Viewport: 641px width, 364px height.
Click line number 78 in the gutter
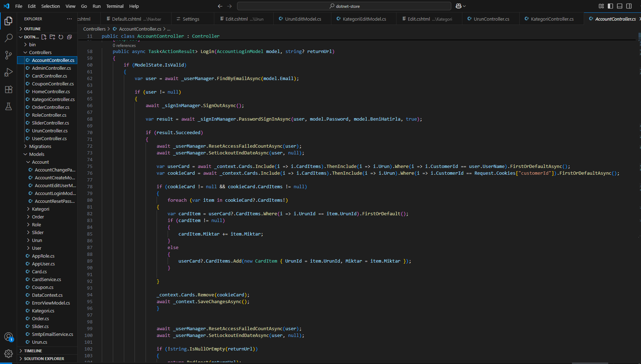[90, 186]
